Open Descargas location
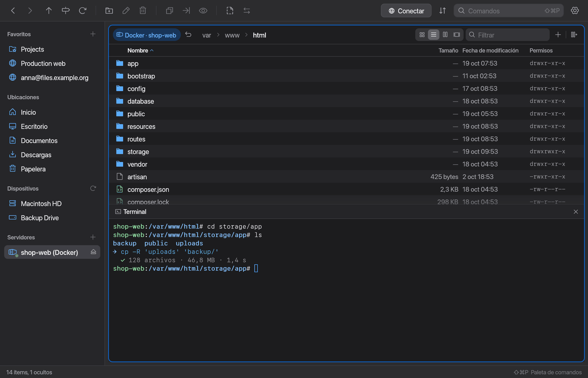Screen dimensions: 588x378 tap(52, 155)
